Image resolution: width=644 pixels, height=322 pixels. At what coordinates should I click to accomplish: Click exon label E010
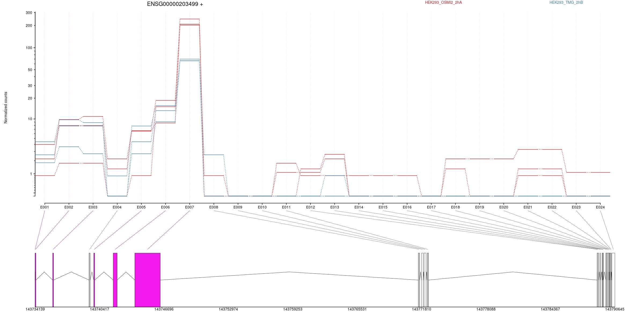point(262,207)
